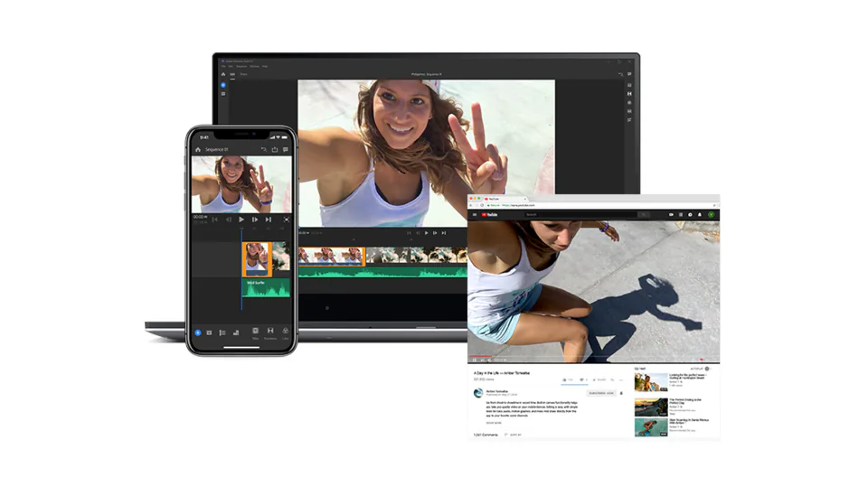Jump to next edit point on the phone
The image size is (868, 487).
(x=268, y=220)
